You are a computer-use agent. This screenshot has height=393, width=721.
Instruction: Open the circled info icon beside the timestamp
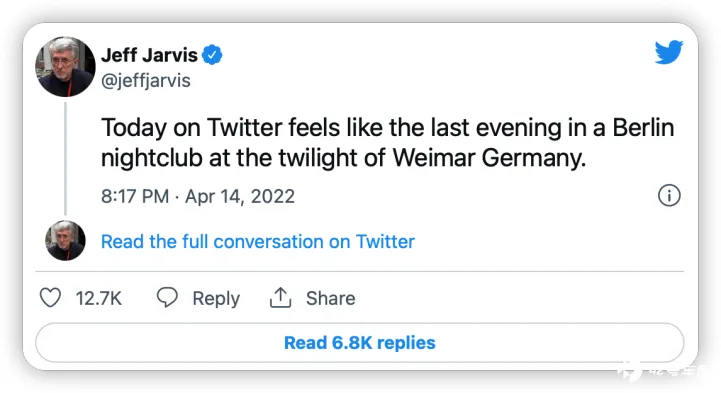(669, 195)
